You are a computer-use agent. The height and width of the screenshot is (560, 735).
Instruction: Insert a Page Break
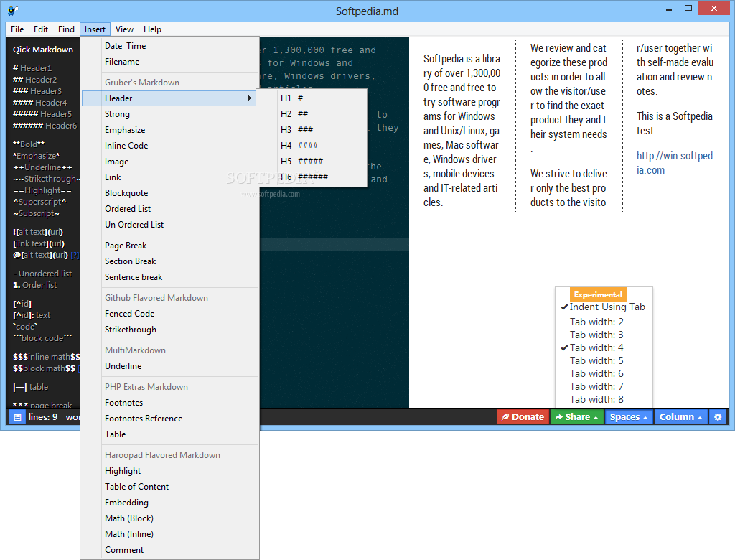[169, 246]
